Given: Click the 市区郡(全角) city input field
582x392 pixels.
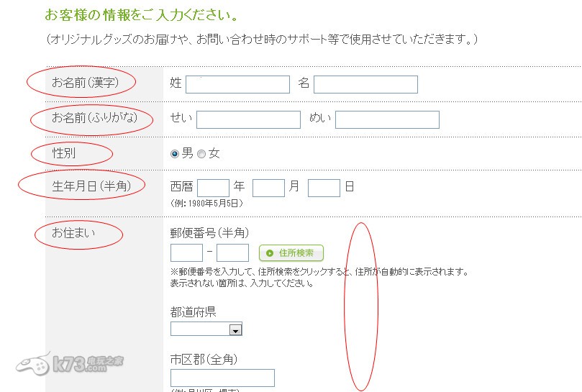Looking at the screenshot, I should 222,378.
